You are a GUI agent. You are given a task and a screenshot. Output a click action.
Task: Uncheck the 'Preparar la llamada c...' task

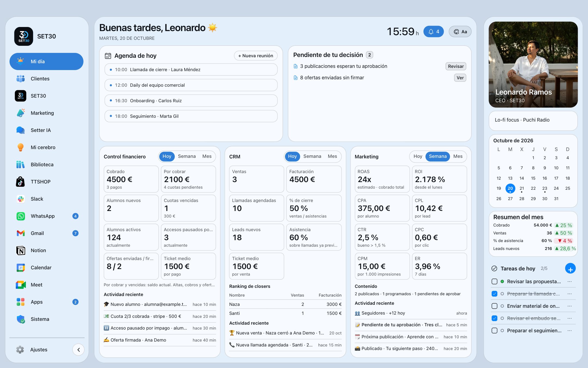pos(495,294)
